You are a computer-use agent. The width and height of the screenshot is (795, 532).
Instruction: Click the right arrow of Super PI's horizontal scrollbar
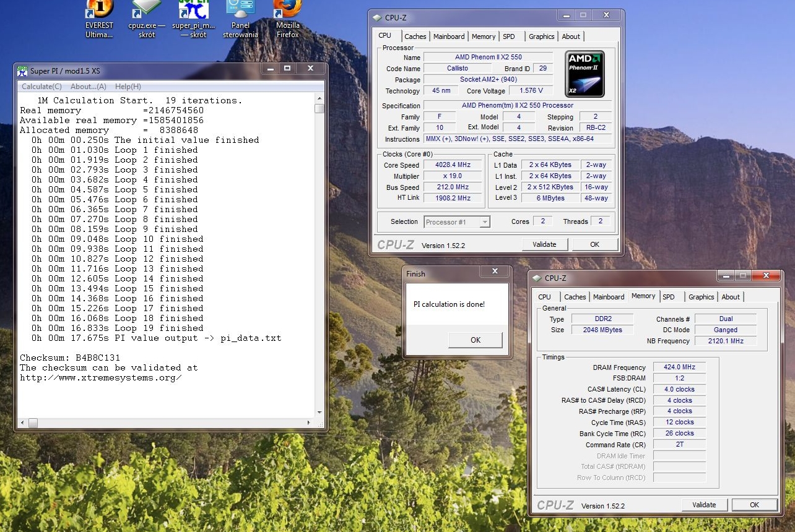[309, 423]
